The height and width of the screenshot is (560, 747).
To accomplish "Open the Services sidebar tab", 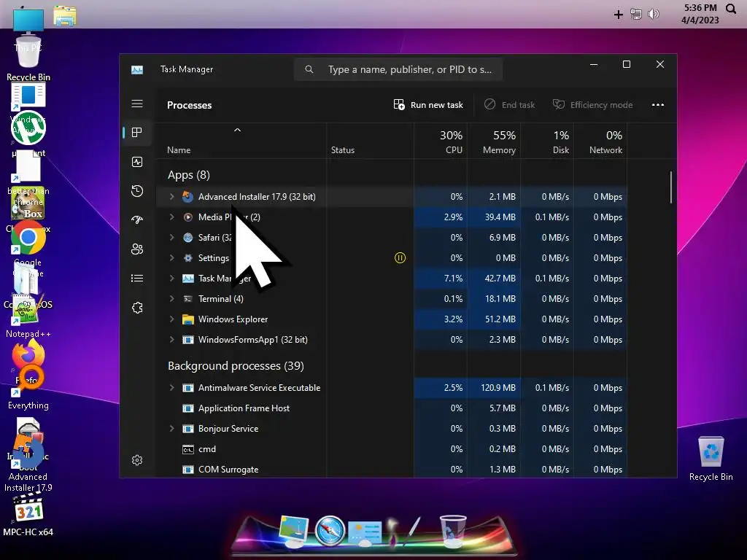I will pyautogui.click(x=137, y=308).
